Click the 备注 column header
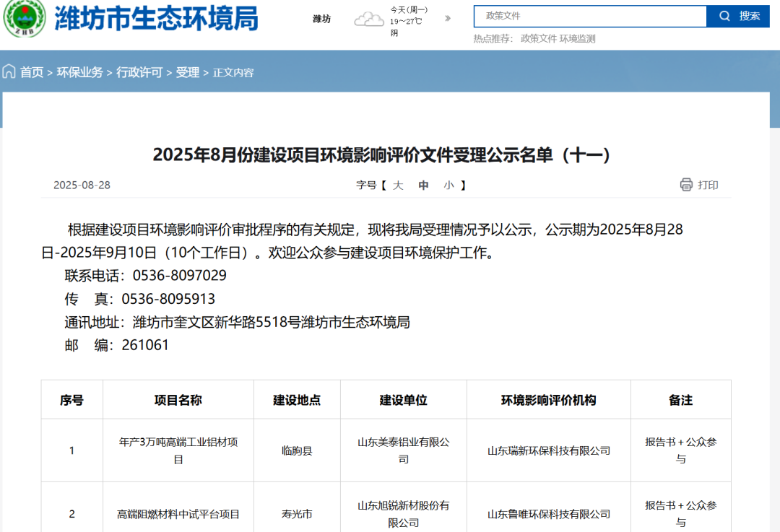Screen dimensions: 780x532 coord(681,400)
